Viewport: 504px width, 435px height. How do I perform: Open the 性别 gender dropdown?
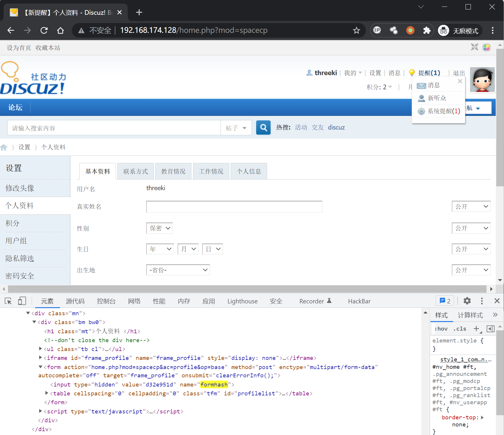coord(159,228)
